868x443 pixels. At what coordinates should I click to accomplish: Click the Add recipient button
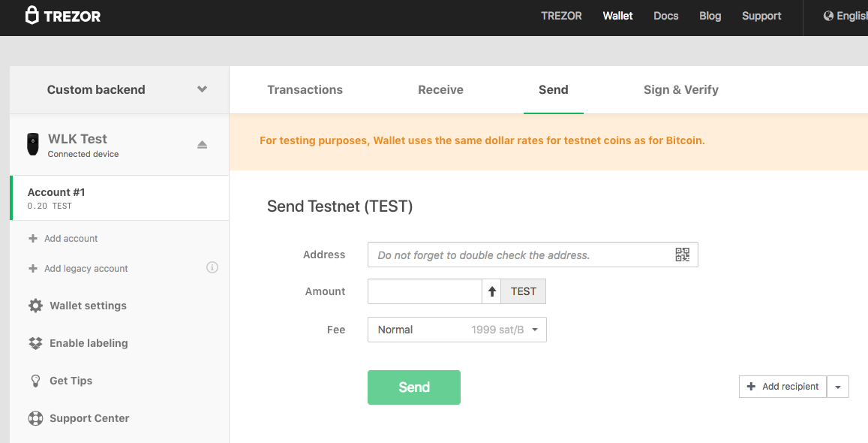click(782, 387)
